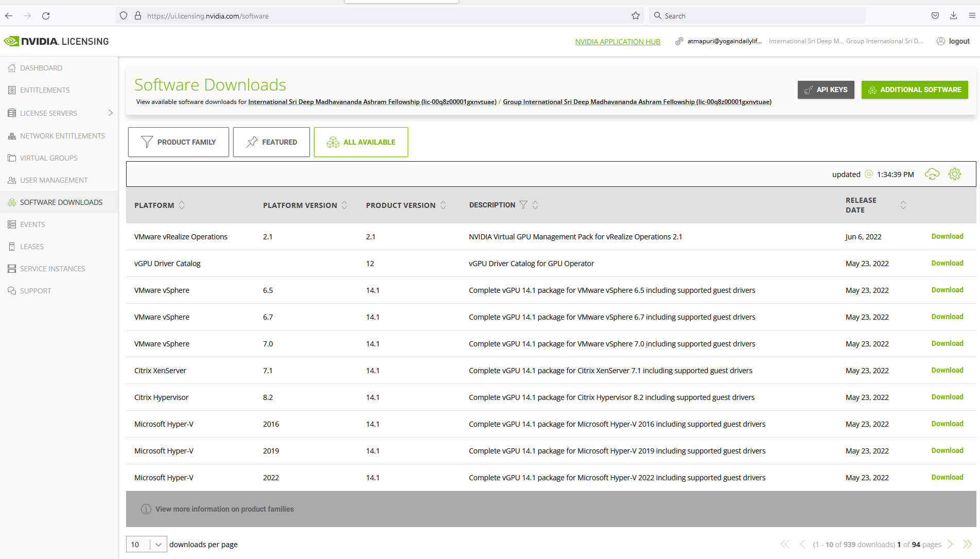Sort by Platform column arrows
The height and width of the screenshot is (559, 980).
pyautogui.click(x=182, y=205)
